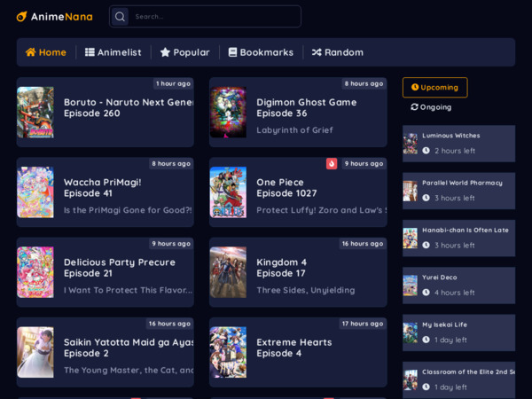Open the Bookmarks nav item

tap(261, 52)
